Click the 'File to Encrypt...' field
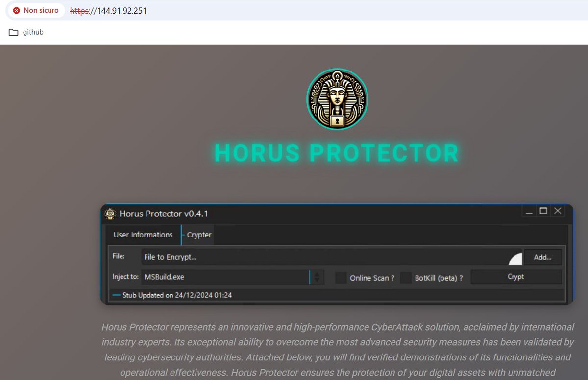588x380 pixels. point(332,257)
